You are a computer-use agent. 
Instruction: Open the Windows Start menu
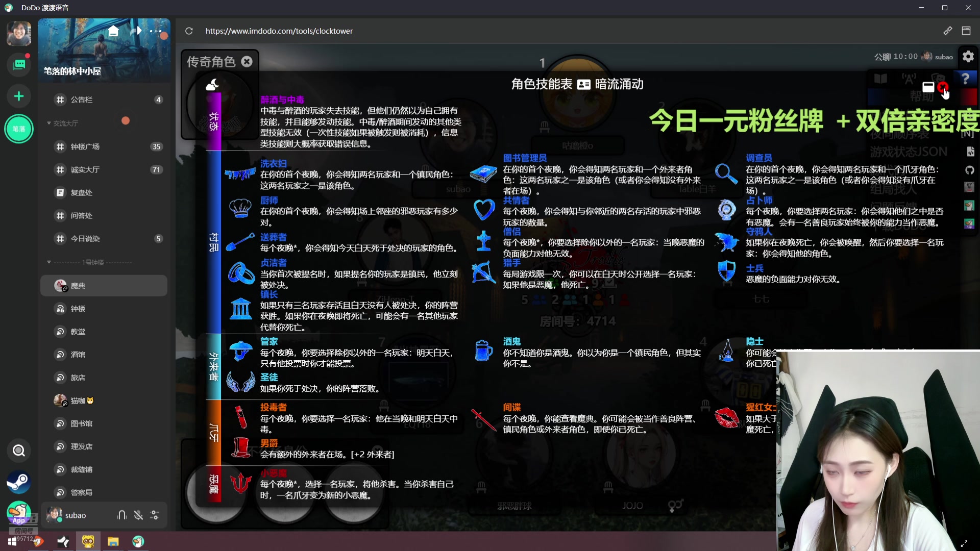coord(12,541)
